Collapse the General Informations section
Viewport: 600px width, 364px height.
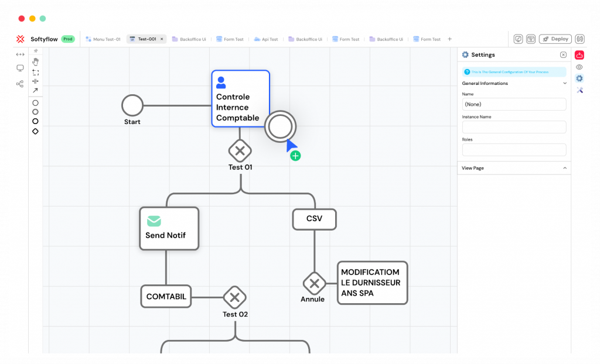pos(565,83)
